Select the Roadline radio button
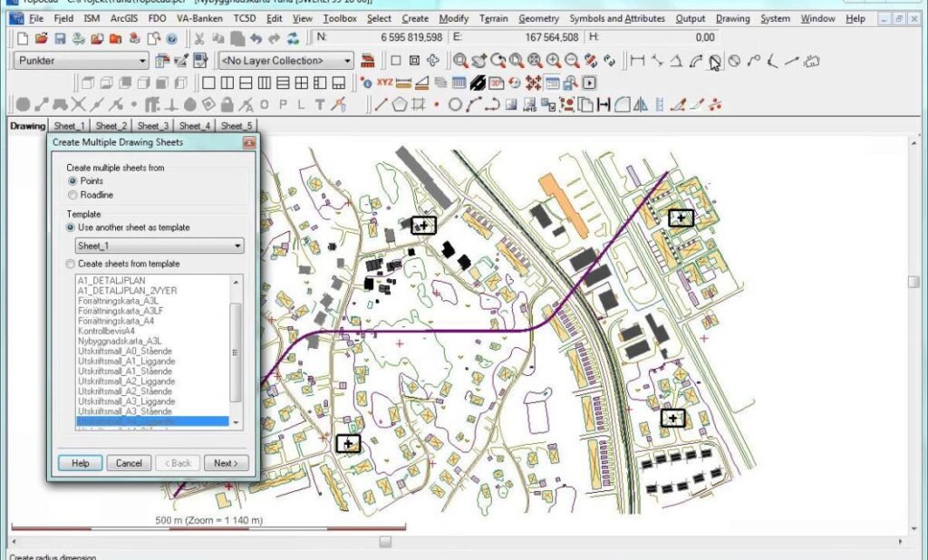The height and width of the screenshot is (560, 928). click(x=72, y=195)
